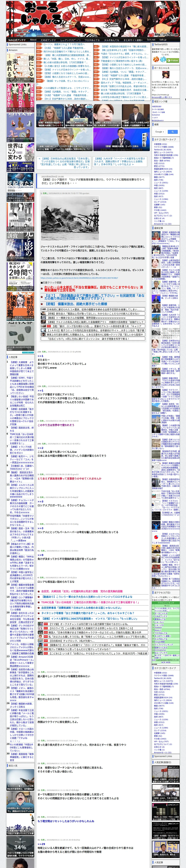Image resolution: width=186 pixels, height=868 pixels.
Task: Open the 中東情勢 (532) category
Action: click(160, 144)
